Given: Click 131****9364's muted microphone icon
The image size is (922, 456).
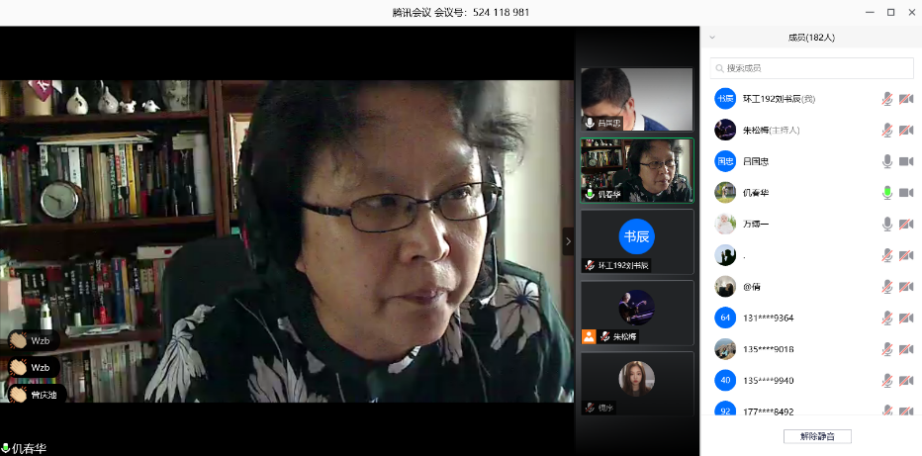Looking at the screenshot, I should point(886,318).
